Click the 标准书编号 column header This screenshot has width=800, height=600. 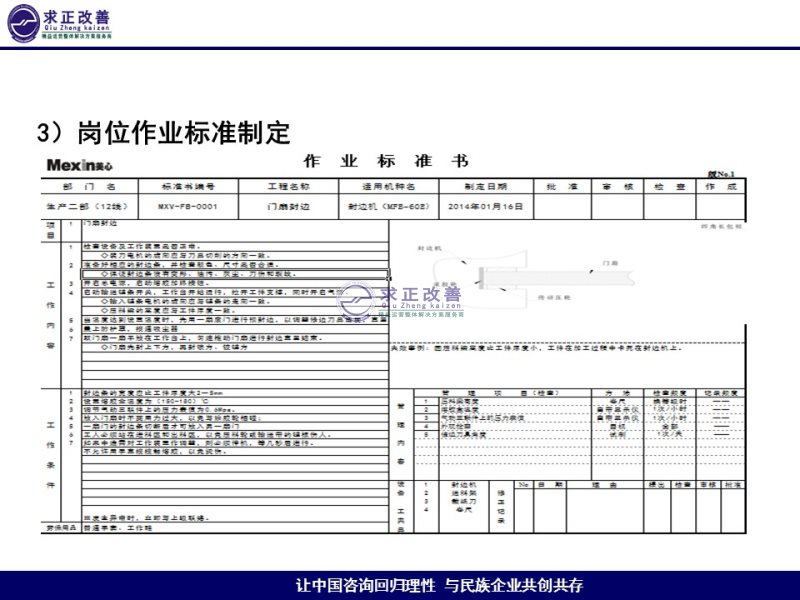coord(187,187)
